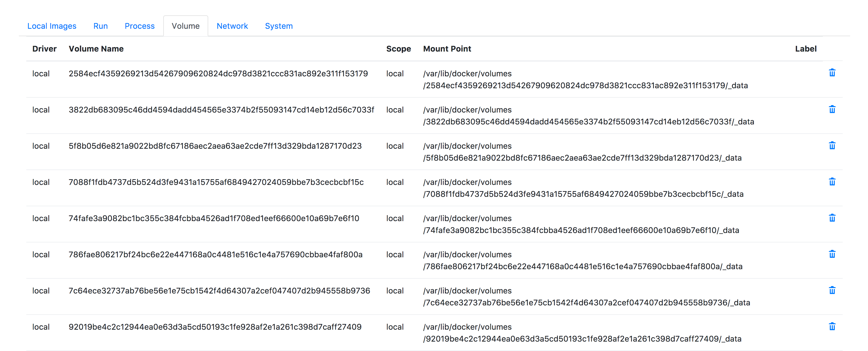This screenshot has height=351, width=868.
Task: Click the Label column header
Action: click(x=805, y=49)
